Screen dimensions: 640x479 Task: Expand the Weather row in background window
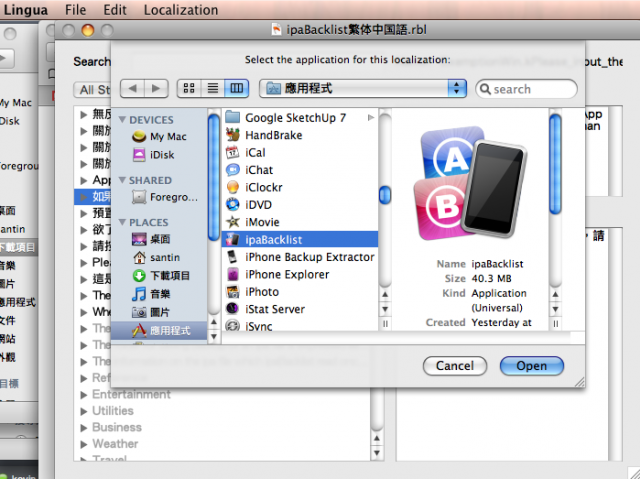[84, 444]
